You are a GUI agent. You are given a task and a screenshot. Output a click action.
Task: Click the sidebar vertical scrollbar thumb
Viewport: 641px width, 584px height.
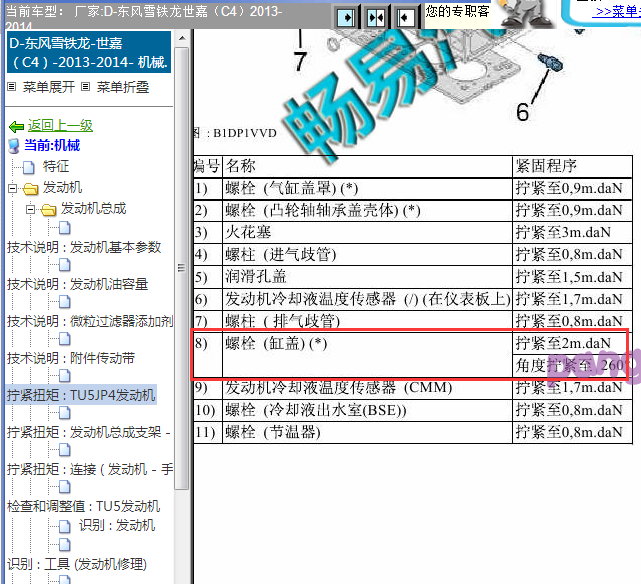[182, 268]
